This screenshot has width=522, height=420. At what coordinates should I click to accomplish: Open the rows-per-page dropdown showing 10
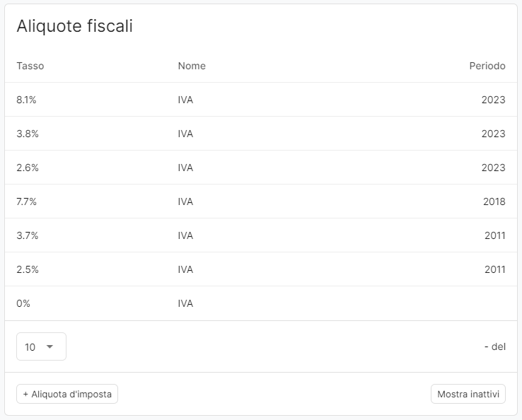pyautogui.click(x=41, y=346)
